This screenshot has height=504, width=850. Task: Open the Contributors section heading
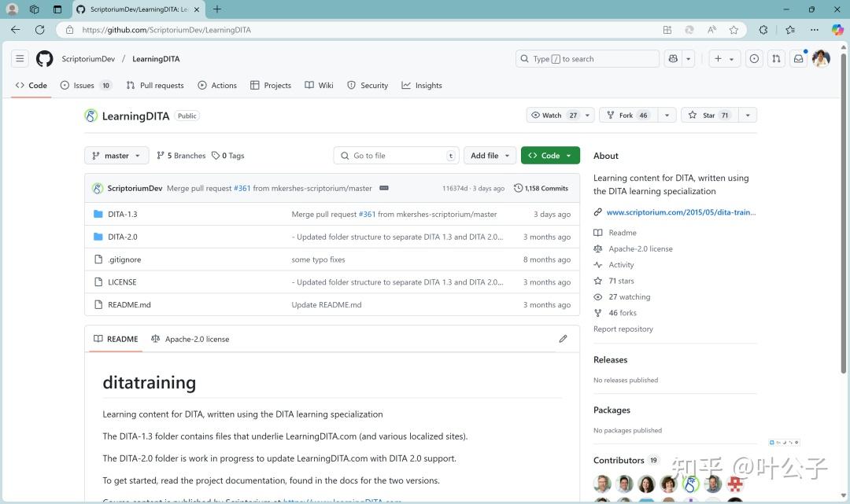click(619, 460)
